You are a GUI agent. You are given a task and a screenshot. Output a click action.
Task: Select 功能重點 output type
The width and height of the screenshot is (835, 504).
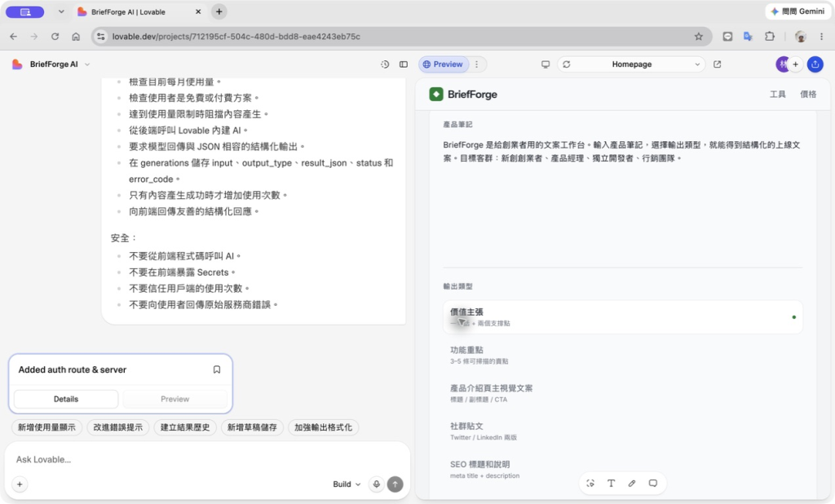coord(622,355)
